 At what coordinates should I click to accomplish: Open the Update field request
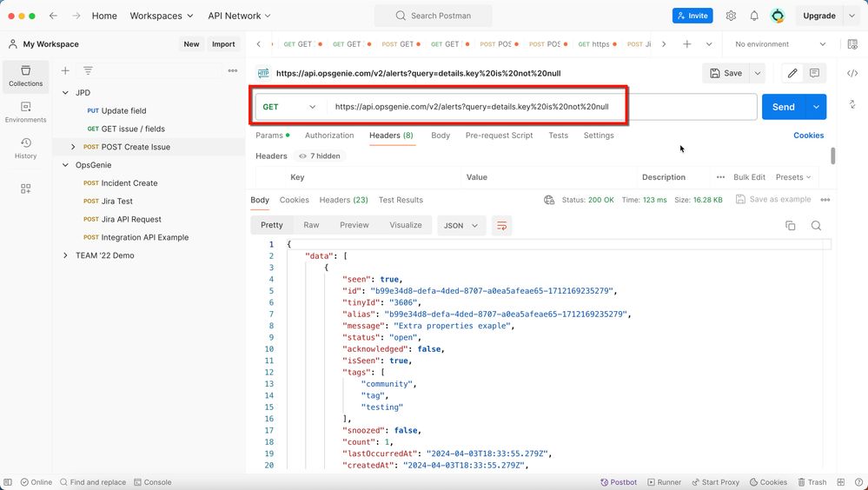[x=116, y=110]
